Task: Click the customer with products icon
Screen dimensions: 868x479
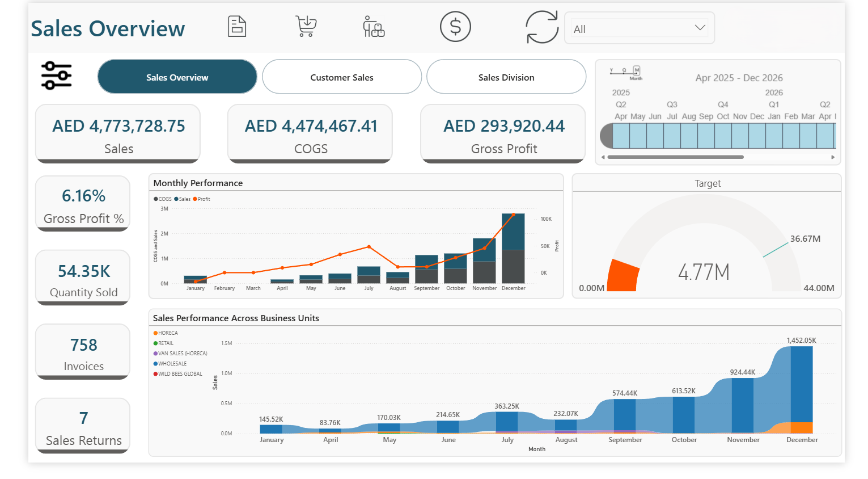Action: [374, 26]
